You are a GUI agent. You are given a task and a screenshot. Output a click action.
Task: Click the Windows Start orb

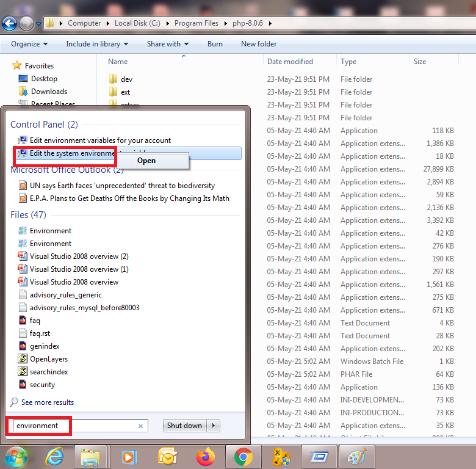16,457
